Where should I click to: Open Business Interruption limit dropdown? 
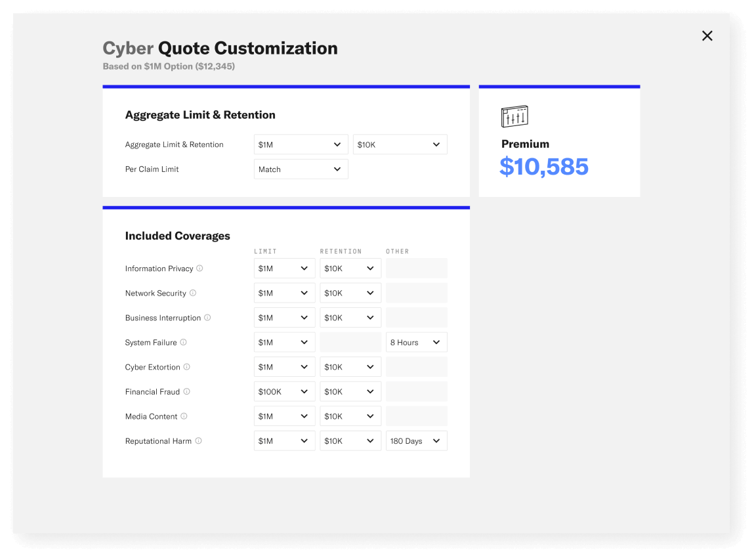pos(284,317)
